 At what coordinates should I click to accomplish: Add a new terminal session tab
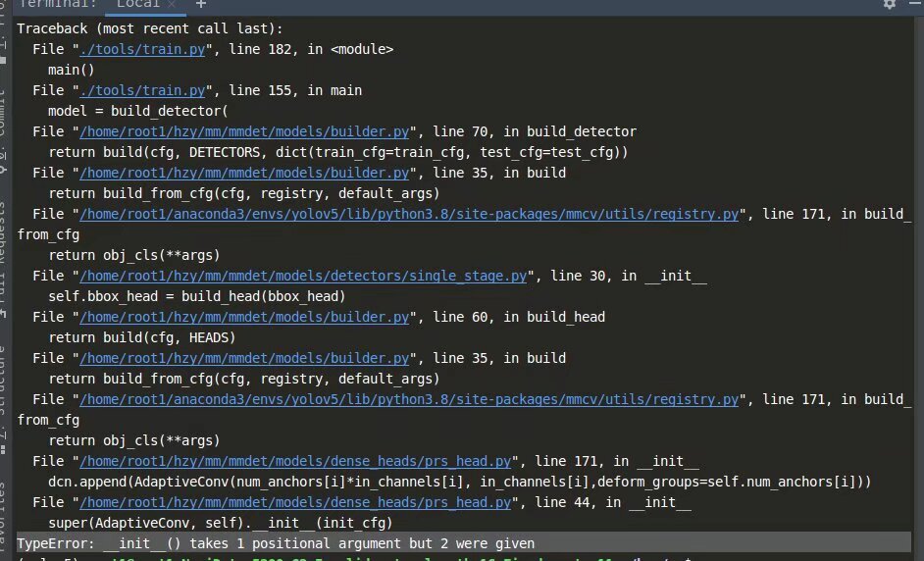point(201,4)
